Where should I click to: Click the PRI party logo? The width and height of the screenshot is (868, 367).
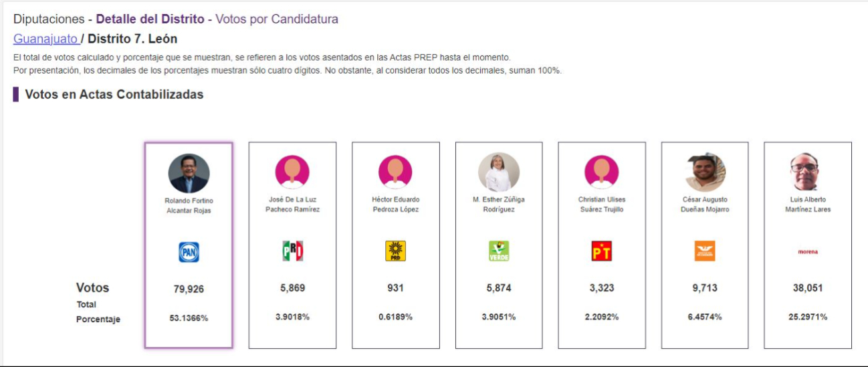pyautogui.click(x=292, y=251)
